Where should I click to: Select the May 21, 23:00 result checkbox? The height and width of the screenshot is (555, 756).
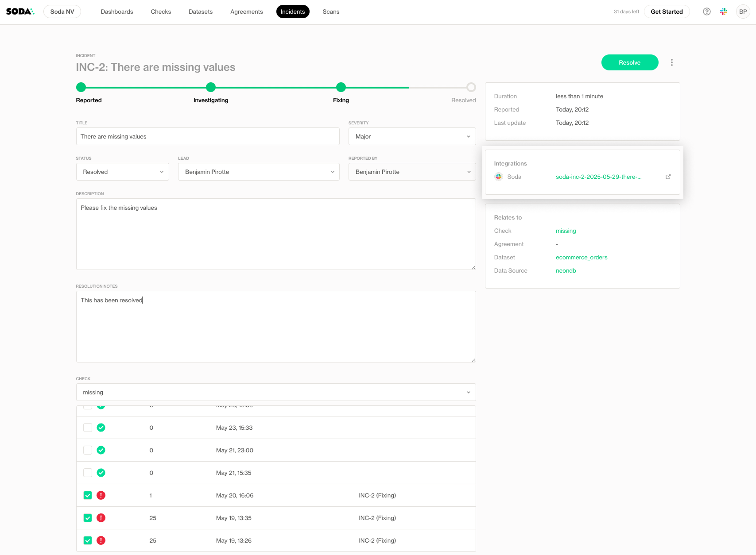88,450
